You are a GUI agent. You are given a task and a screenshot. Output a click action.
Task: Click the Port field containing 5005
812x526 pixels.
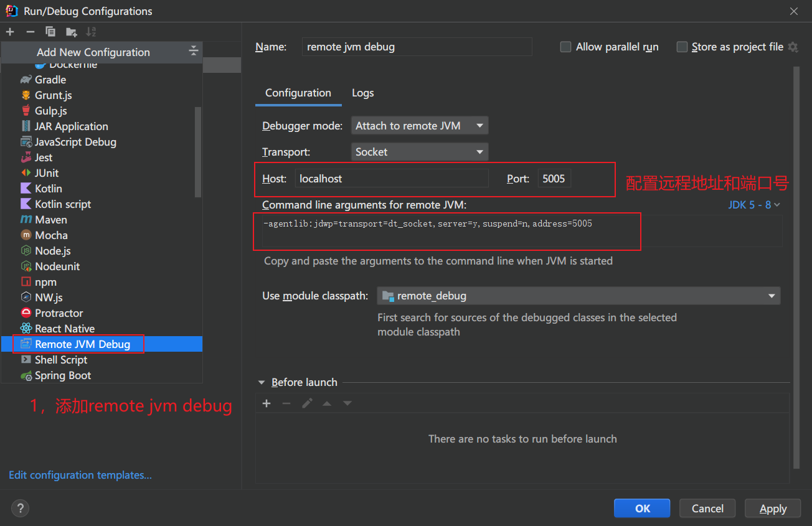point(554,179)
